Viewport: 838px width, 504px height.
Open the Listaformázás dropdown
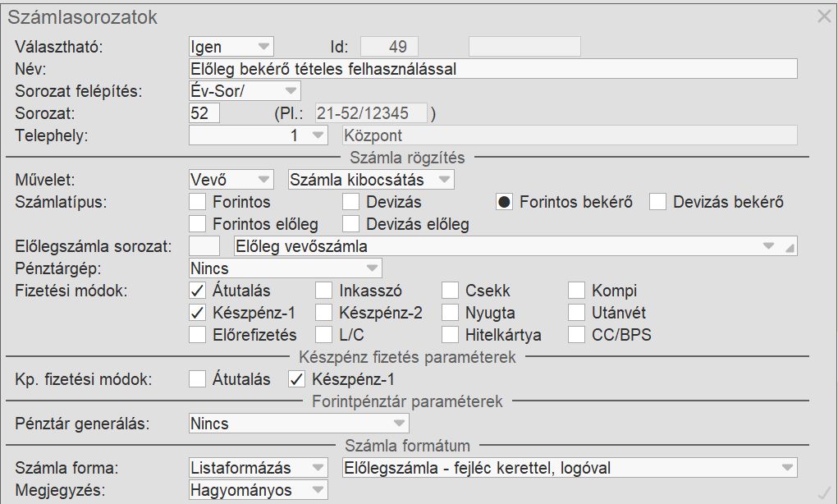click(x=318, y=468)
